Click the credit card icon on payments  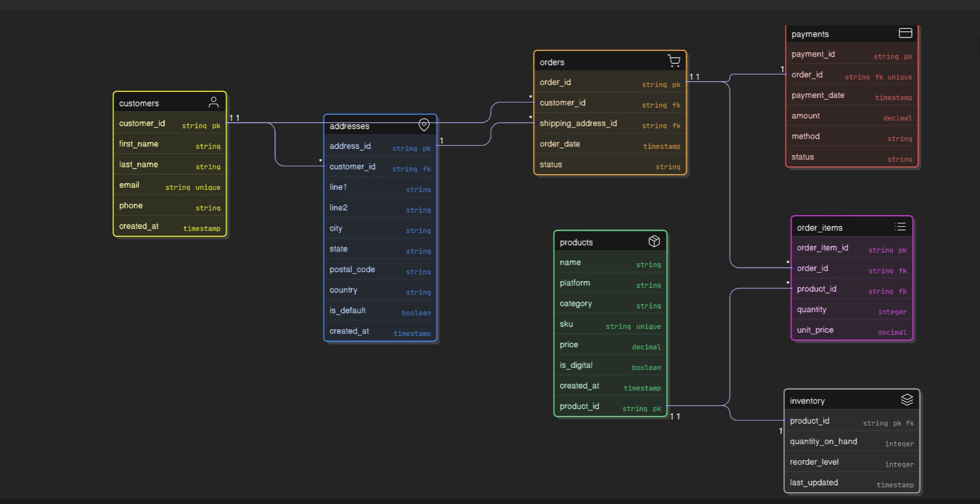(x=905, y=33)
